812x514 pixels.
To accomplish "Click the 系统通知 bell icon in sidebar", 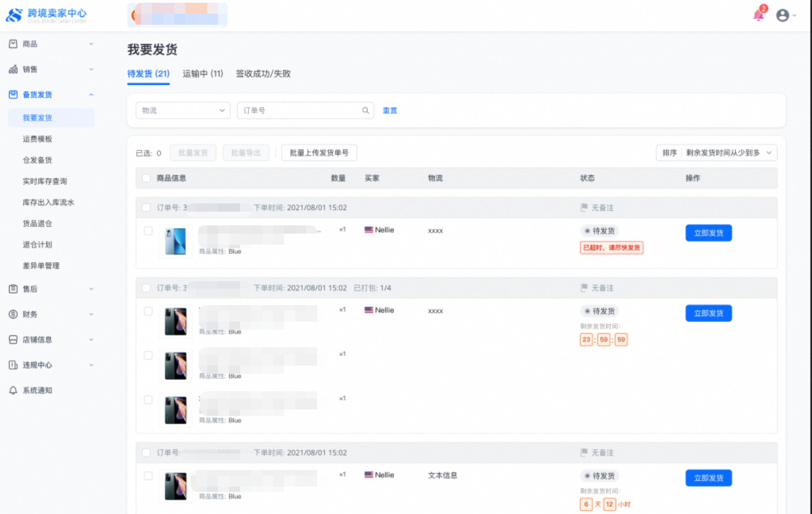I will pyautogui.click(x=13, y=390).
